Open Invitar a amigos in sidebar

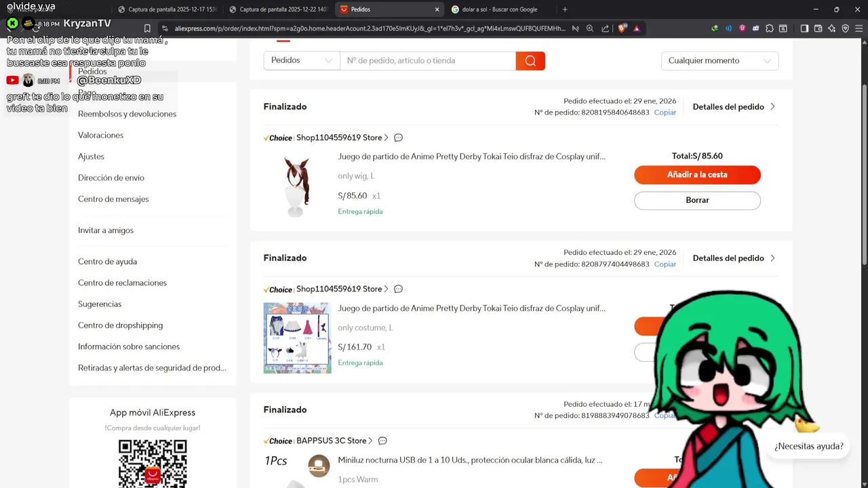point(106,230)
